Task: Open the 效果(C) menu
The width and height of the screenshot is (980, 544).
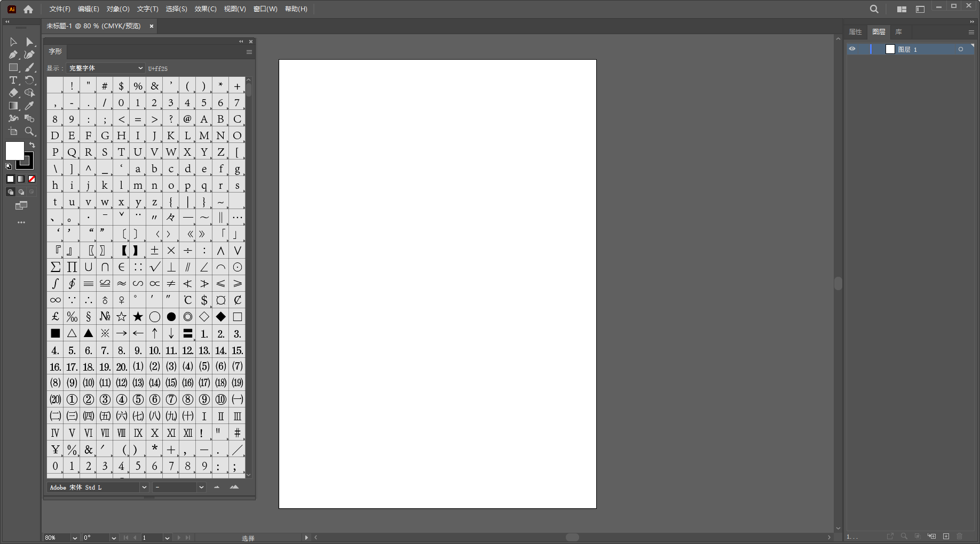Action: coord(206,9)
